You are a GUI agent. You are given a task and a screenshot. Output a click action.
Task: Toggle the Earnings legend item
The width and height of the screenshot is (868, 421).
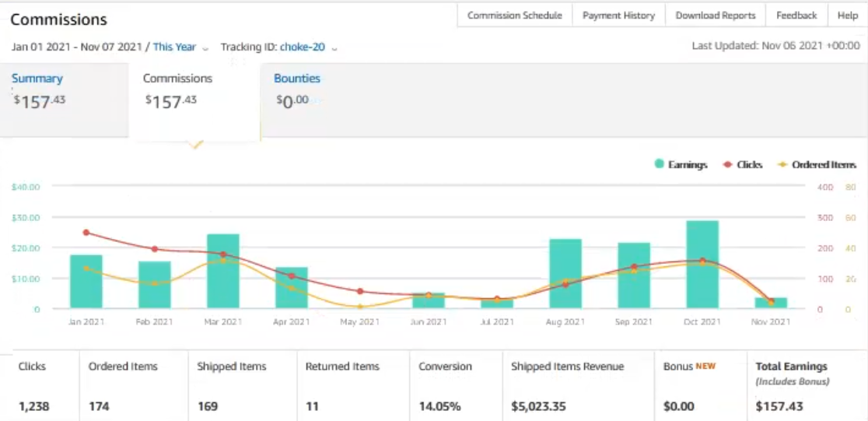[681, 165]
